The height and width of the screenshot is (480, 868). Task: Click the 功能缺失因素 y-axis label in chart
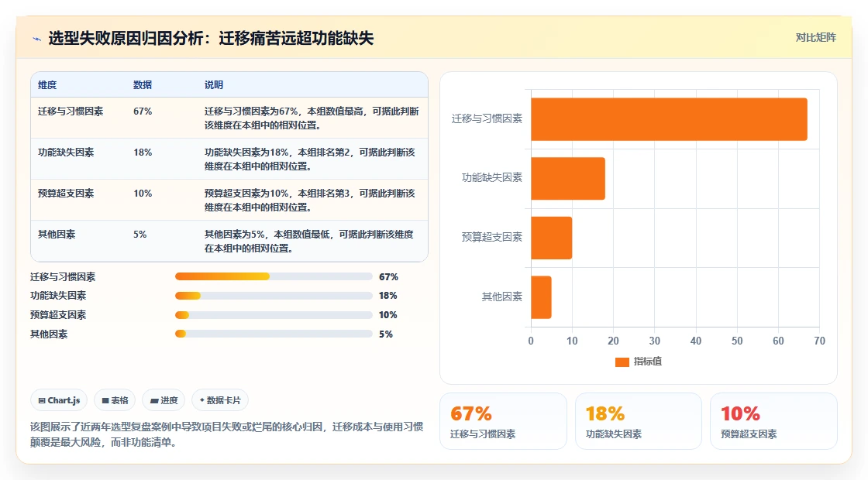pyautogui.click(x=492, y=177)
